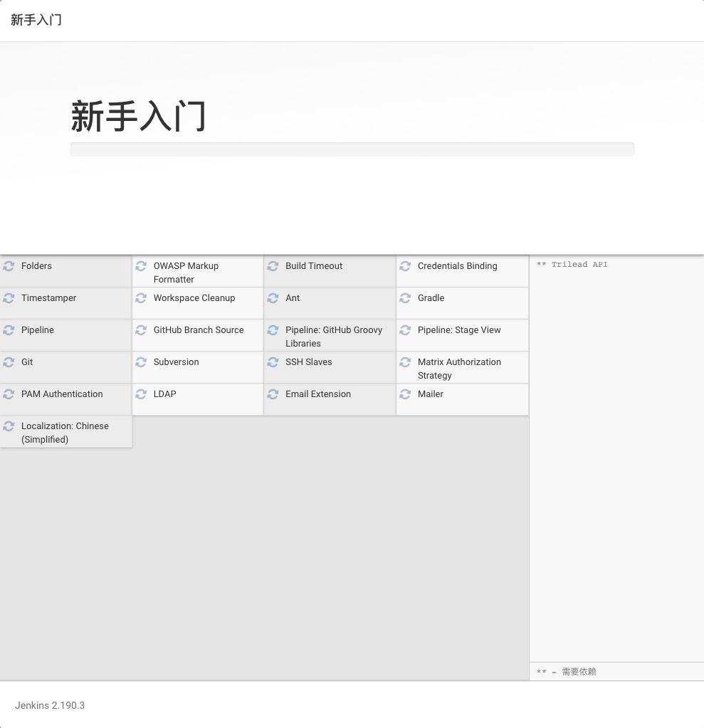Click the sync icon beside Credentials Binding
The width and height of the screenshot is (704, 728).
pos(406,266)
